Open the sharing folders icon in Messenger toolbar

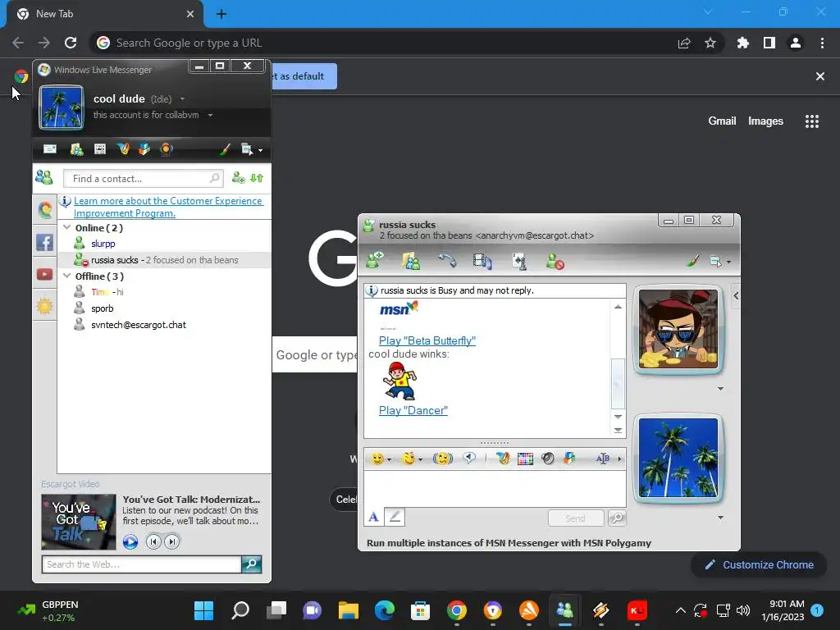(76, 149)
